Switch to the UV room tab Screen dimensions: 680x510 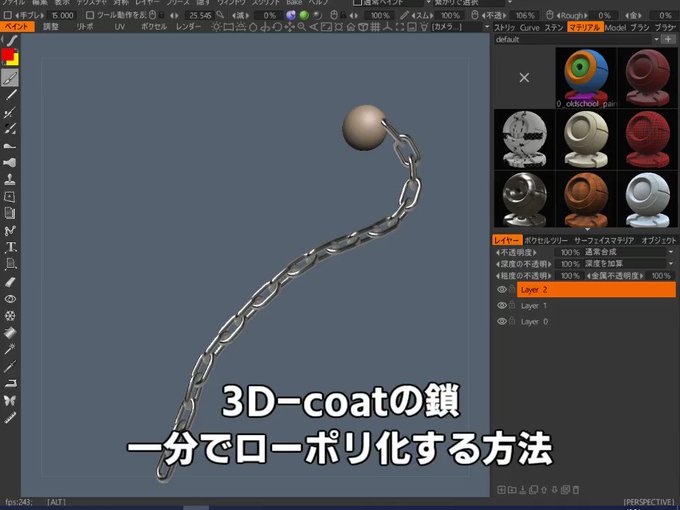[120, 27]
